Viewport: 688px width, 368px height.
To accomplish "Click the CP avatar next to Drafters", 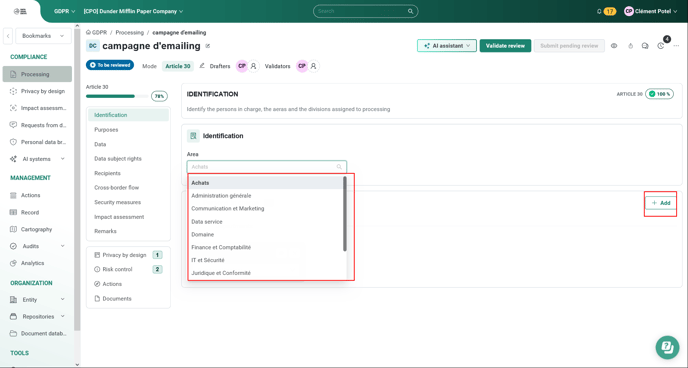I will [242, 66].
